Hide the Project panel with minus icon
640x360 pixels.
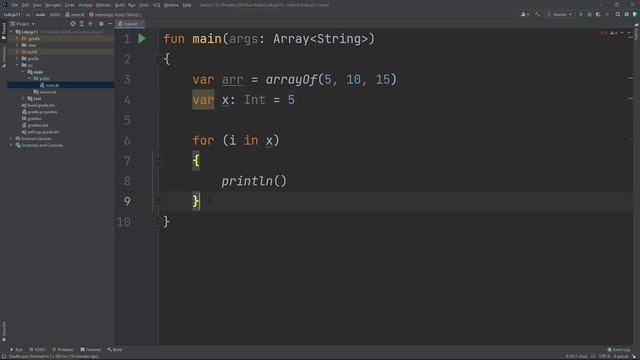110,24
